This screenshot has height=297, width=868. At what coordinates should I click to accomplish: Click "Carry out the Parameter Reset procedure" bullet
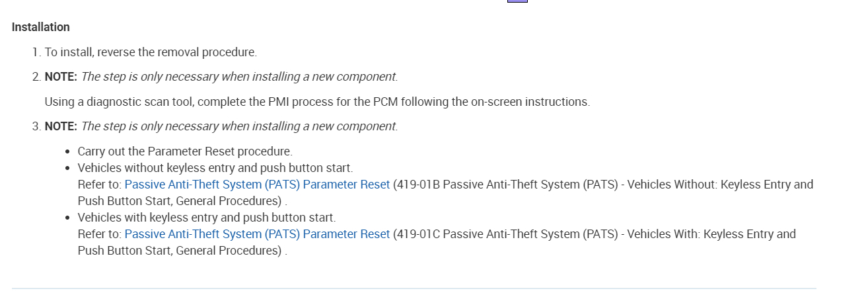[x=185, y=151]
